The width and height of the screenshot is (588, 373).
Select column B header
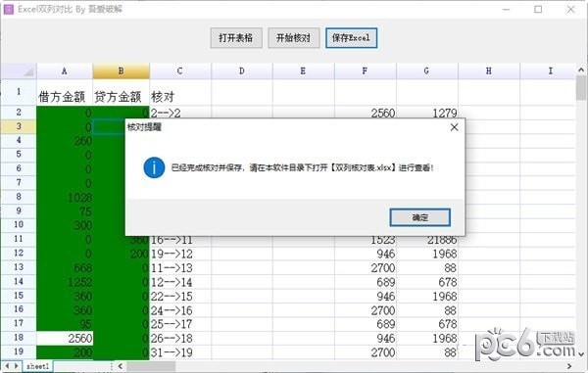121,70
